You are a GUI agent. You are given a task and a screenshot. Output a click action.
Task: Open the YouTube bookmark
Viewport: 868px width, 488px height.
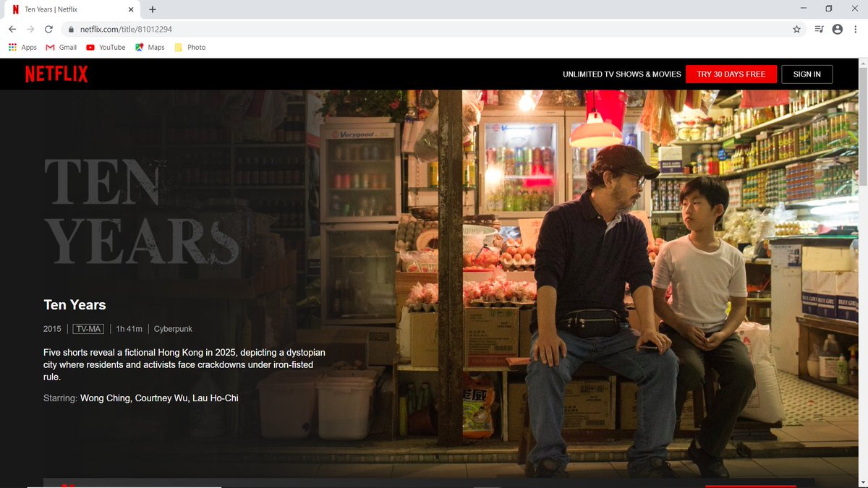[x=106, y=47]
